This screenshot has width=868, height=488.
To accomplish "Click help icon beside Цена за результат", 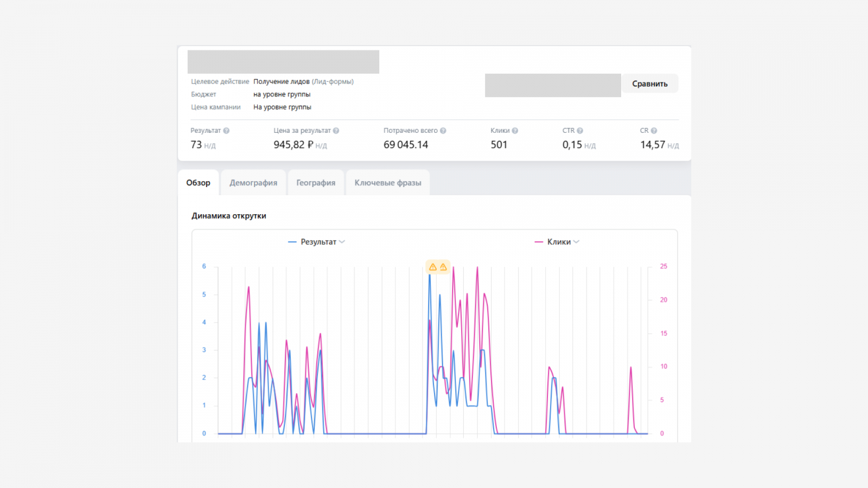I will point(336,131).
